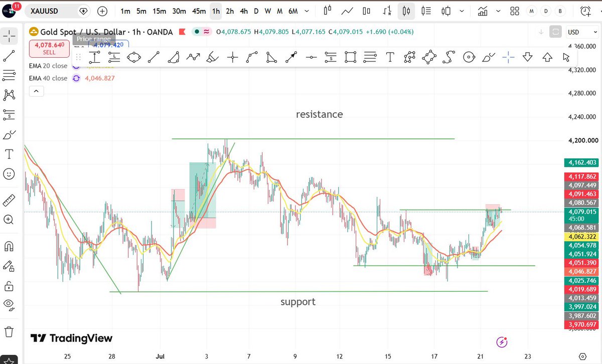Click the M circle button in top toolbar
This screenshot has height=364, width=602.
(x=532, y=11)
